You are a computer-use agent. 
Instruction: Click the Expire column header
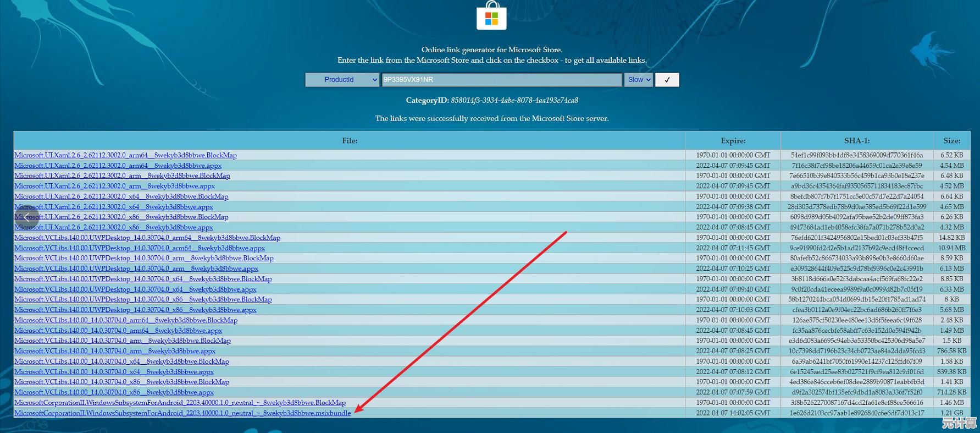(x=733, y=141)
